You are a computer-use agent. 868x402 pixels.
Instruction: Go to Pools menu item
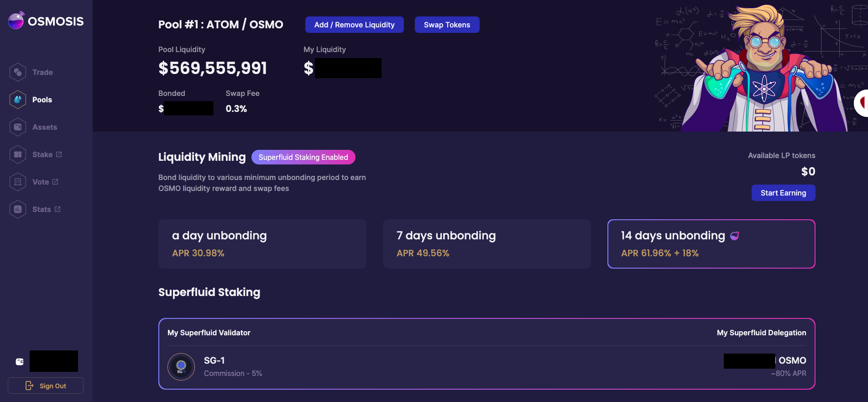[x=42, y=100]
